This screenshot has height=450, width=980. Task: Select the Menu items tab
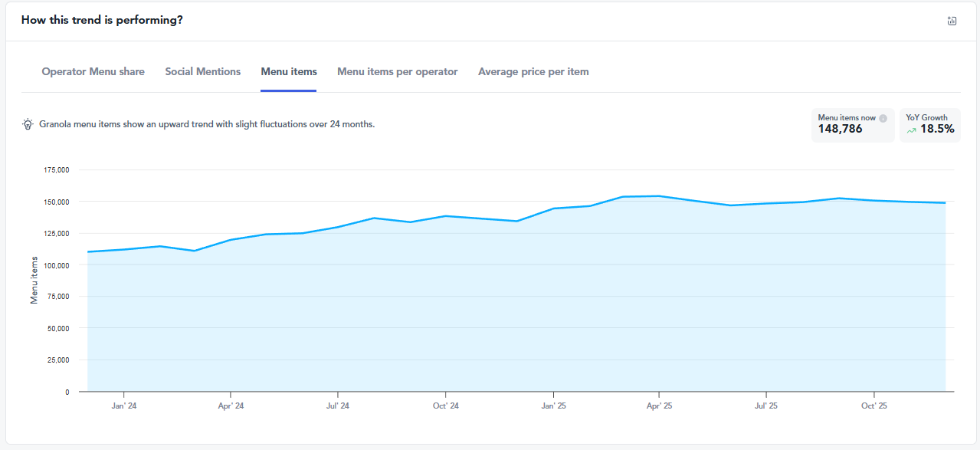point(288,71)
